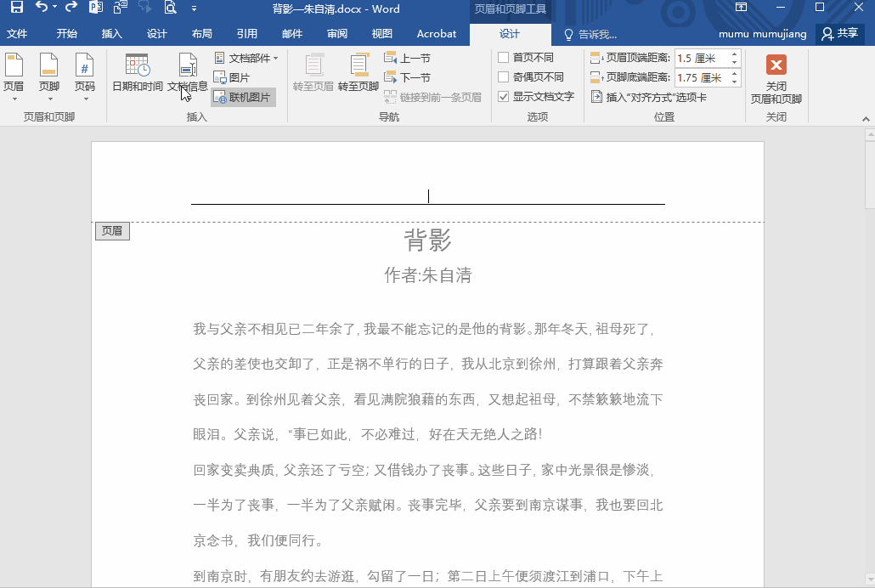Insert 日期和时间 into header

138,72
